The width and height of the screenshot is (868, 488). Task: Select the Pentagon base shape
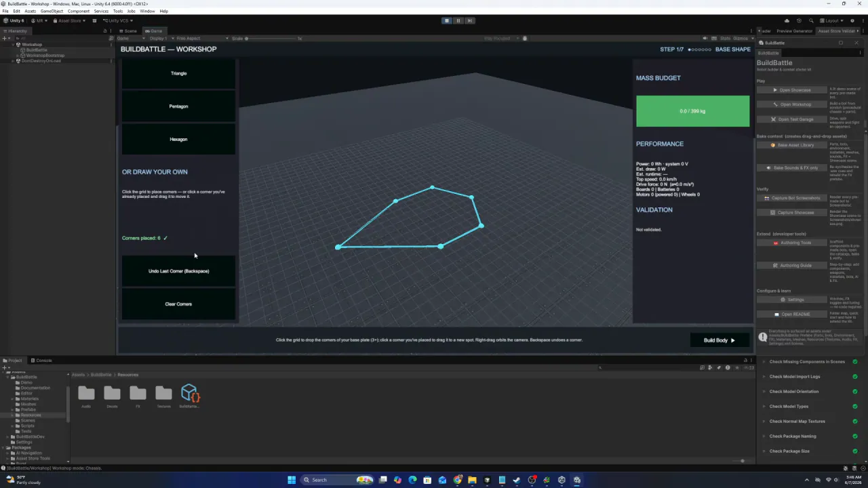click(178, 106)
